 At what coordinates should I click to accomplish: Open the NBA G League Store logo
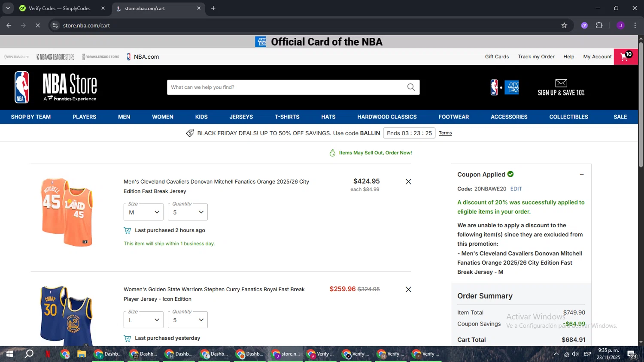[55, 57]
